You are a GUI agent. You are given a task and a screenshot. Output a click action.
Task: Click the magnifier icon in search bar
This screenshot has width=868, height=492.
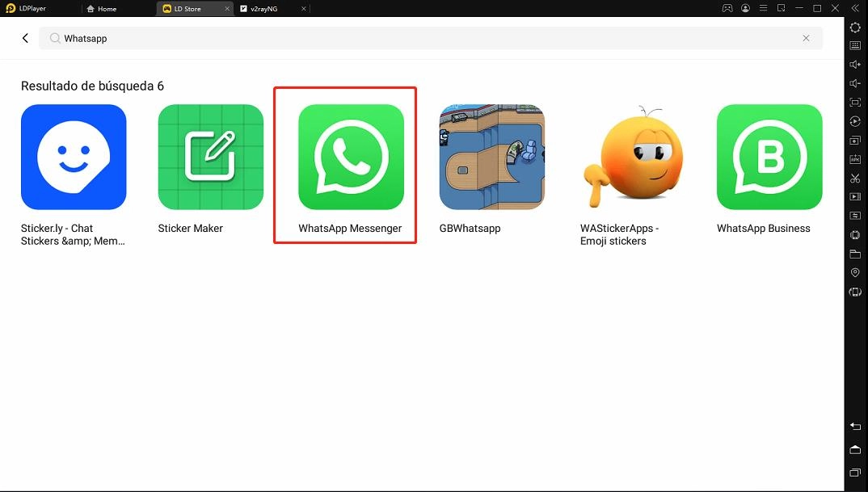point(55,38)
